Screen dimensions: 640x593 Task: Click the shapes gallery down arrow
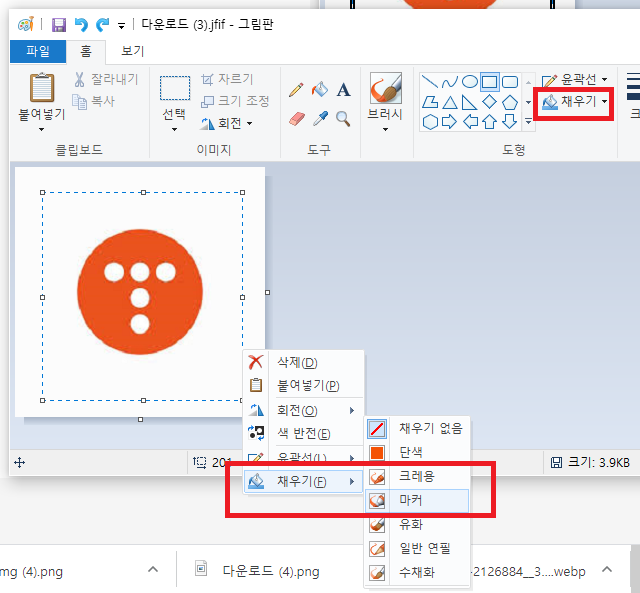click(528, 102)
